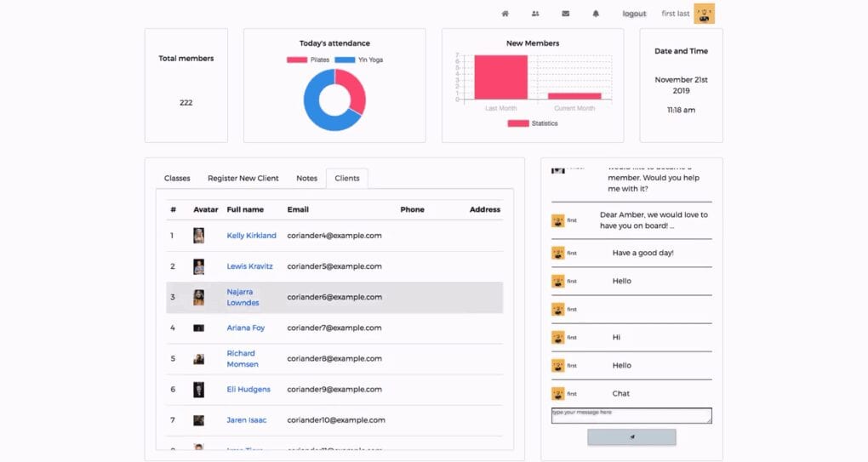Open the envelope messages icon
This screenshot has height=462, width=868.
click(x=565, y=14)
